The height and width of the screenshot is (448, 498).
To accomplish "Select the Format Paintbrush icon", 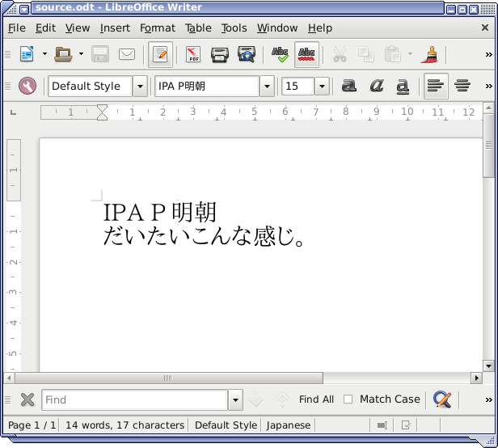I will (429, 54).
